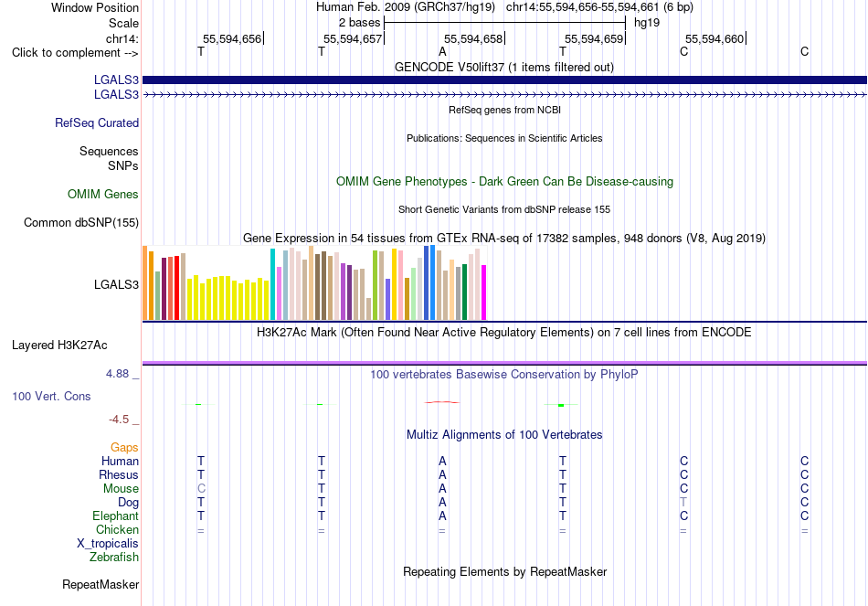Click the Rhesus species label

pyautogui.click(x=119, y=474)
